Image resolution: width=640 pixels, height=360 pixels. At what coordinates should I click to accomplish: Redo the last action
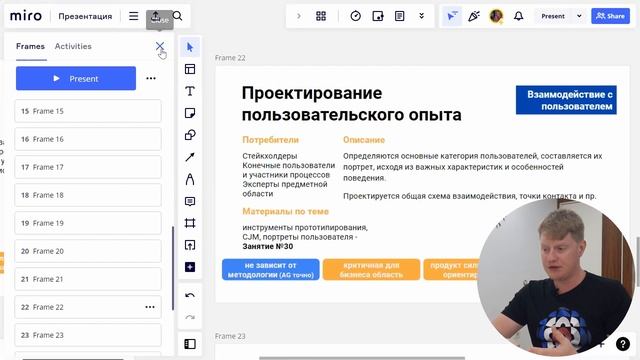coord(190,317)
